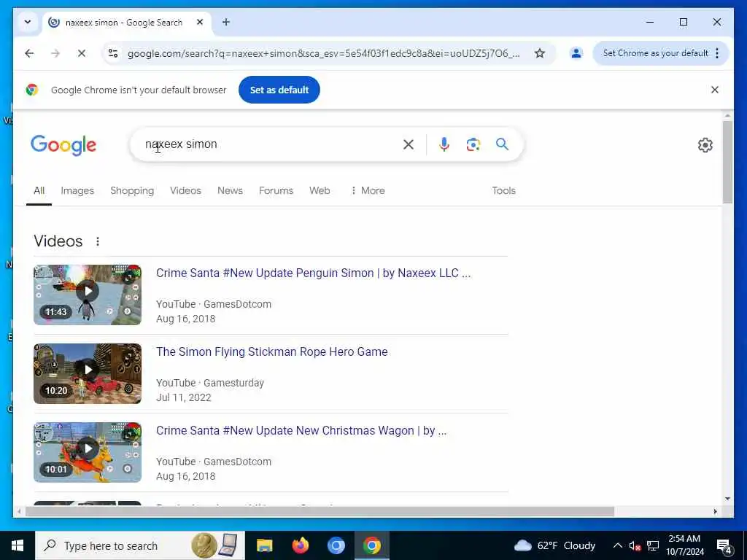
Task: Switch to Web tab
Action: [x=320, y=190]
